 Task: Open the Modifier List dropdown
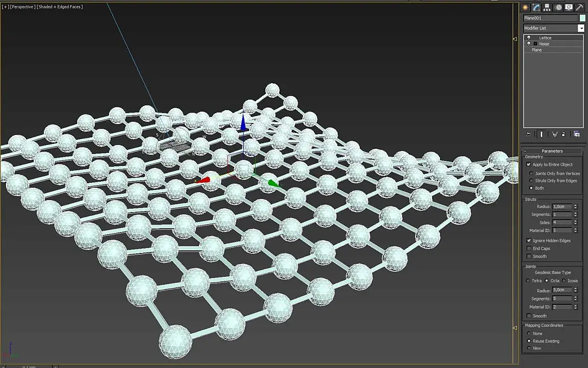point(581,28)
